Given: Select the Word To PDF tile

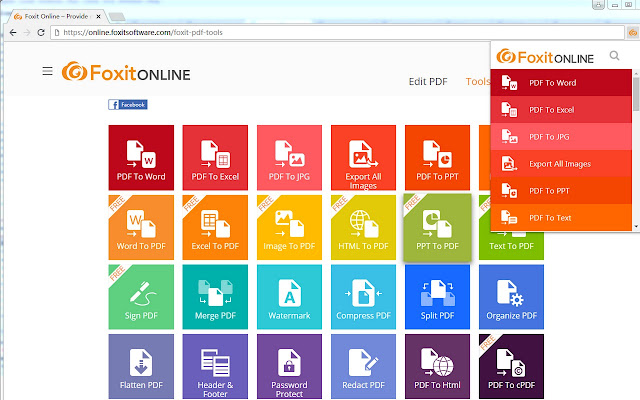Looking at the screenshot, I should coord(141,227).
